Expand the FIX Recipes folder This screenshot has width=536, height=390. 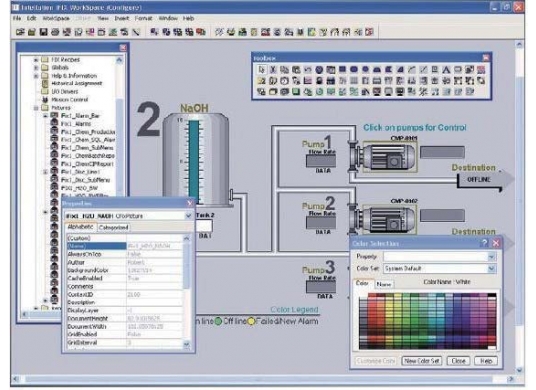36,60
